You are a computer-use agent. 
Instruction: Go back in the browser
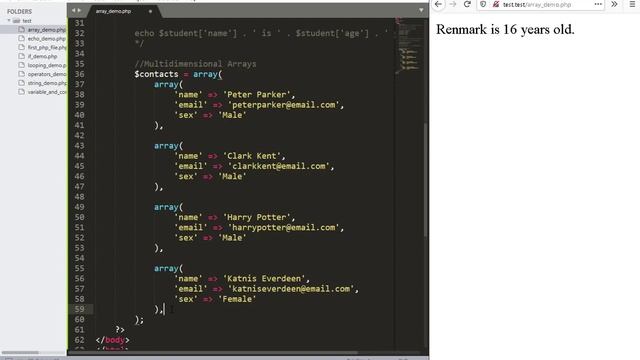tap(438, 4)
